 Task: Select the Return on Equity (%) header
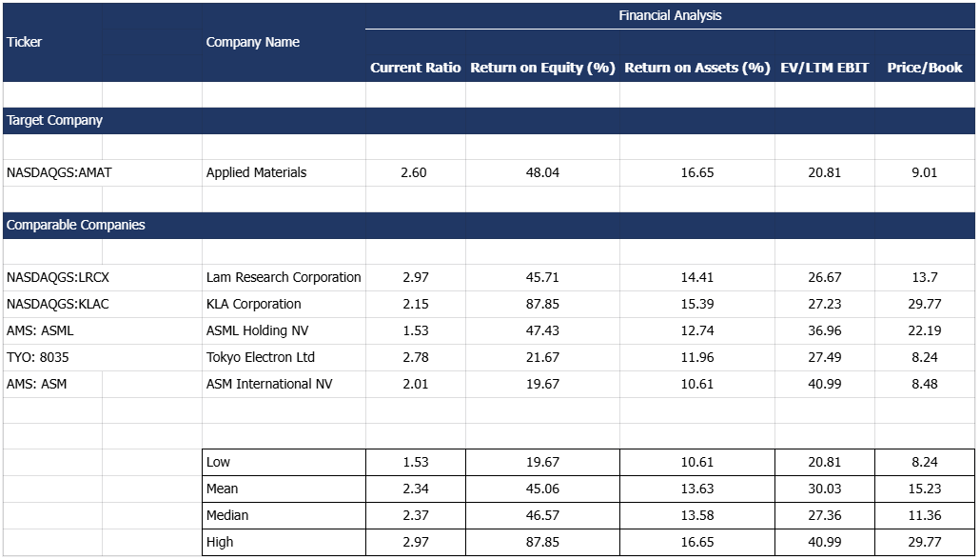[542, 68]
